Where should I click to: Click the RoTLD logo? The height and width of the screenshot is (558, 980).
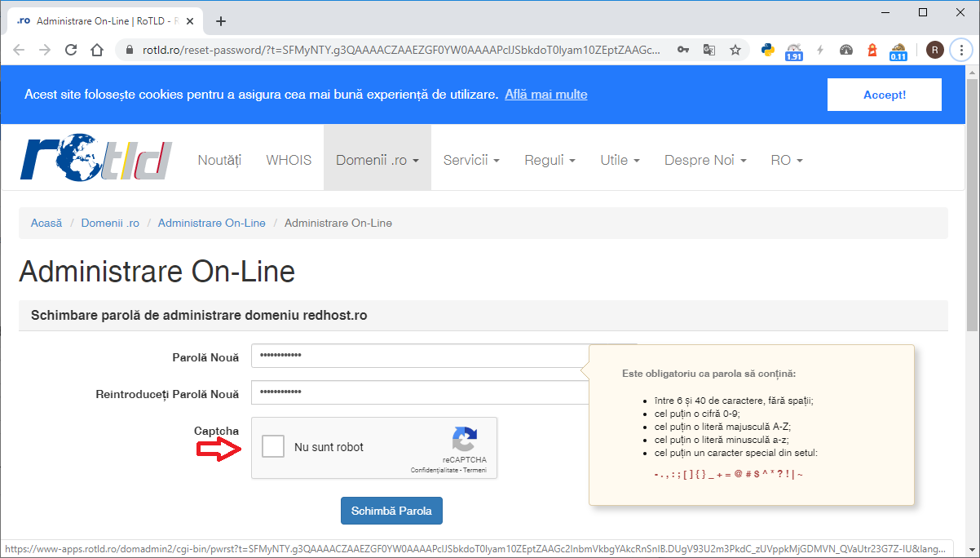pos(96,158)
